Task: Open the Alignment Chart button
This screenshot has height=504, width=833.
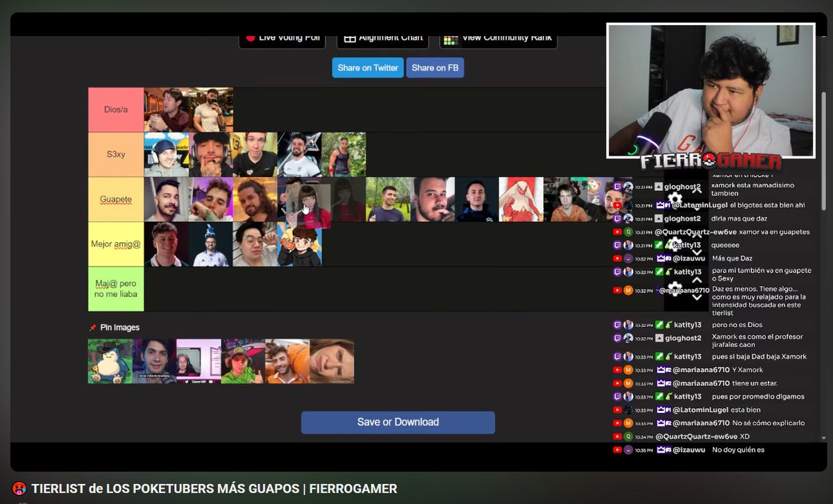Action: 383,39
